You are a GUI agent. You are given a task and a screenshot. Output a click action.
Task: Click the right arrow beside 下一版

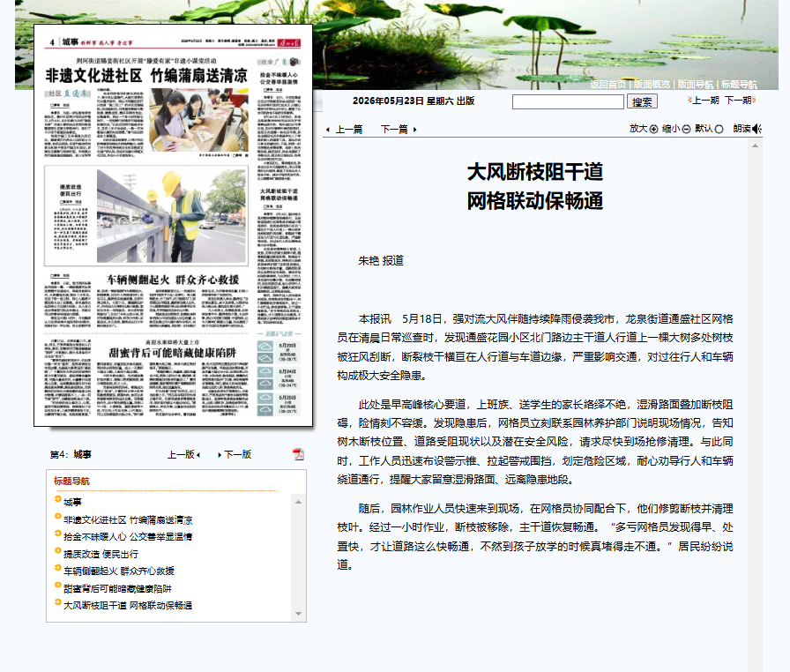(x=220, y=455)
